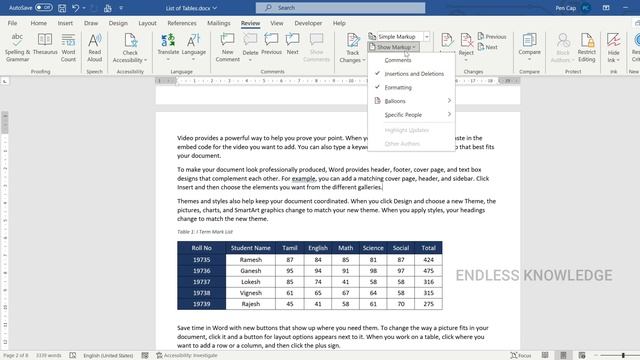Open the Reject dropdown arrow
640x360 pixels.
[x=466, y=60]
